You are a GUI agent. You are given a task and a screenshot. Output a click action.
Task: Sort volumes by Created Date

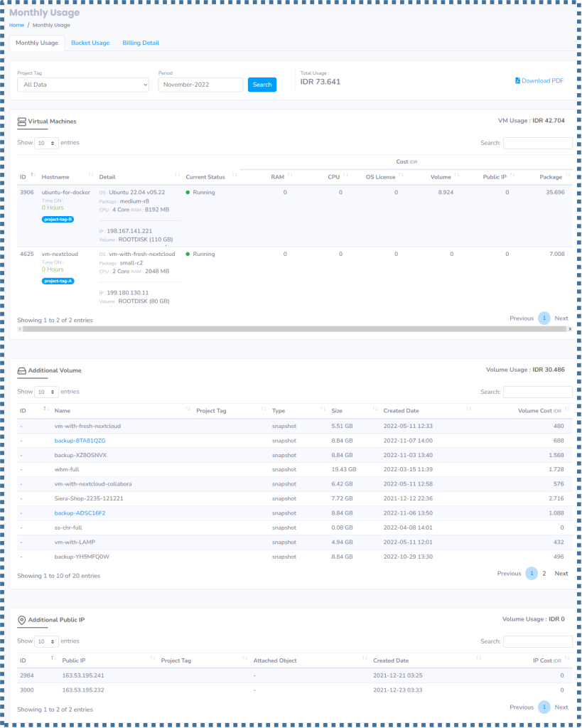pos(468,410)
